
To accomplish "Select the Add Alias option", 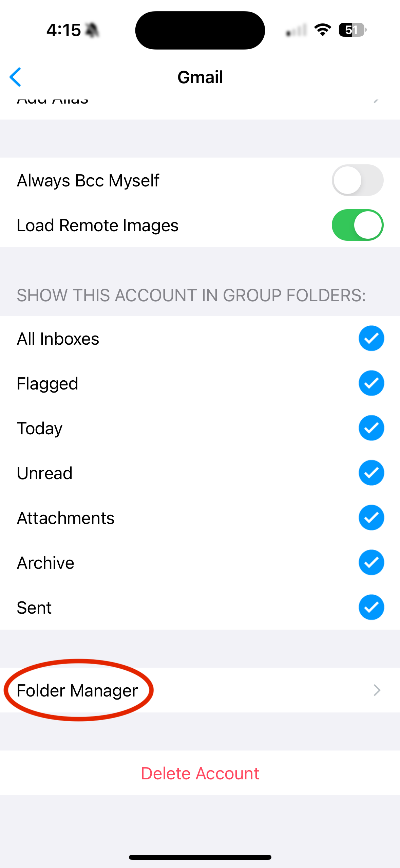I will click(53, 100).
